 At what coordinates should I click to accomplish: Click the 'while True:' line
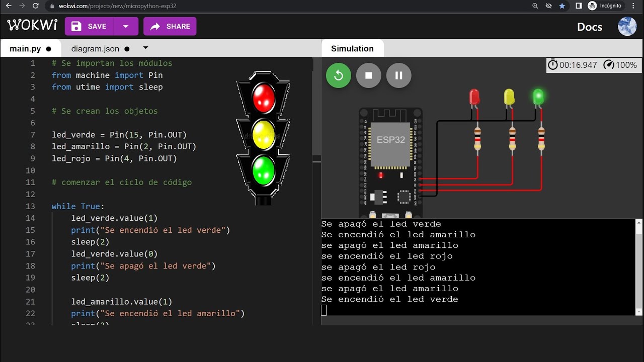(x=78, y=206)
